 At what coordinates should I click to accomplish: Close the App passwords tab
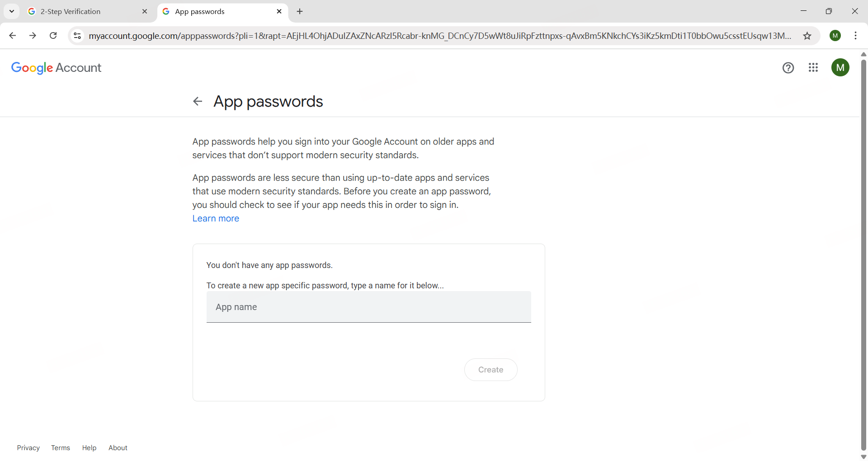click(x=279, y=12)
